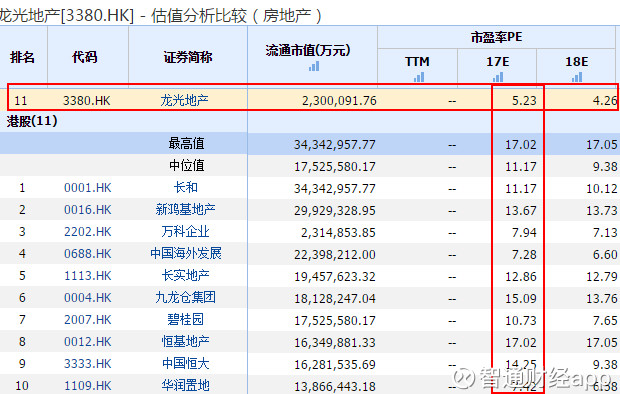Click the 代码 column header

(x=84, y=57)
